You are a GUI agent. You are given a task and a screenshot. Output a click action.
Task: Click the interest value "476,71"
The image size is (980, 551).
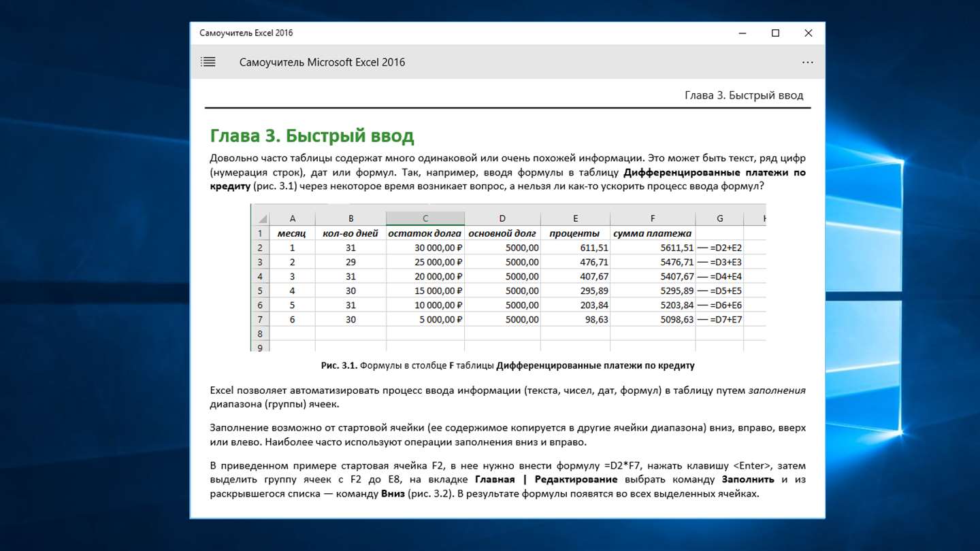click(594, 262)
